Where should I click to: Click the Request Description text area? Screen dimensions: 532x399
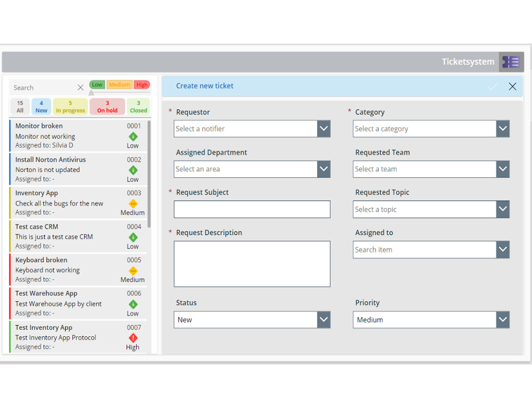pos(252,264)
